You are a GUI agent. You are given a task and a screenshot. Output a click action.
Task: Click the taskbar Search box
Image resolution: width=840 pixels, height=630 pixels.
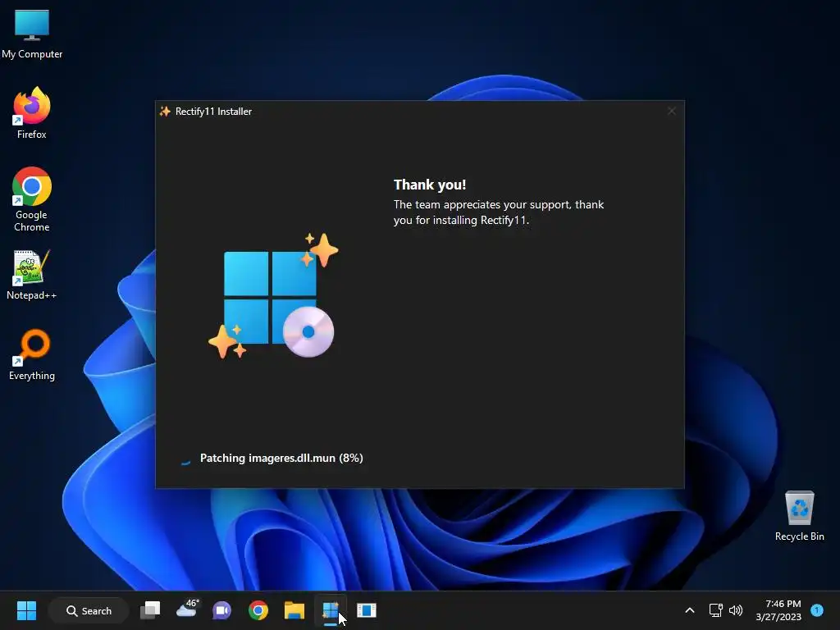tap(89, 610)
